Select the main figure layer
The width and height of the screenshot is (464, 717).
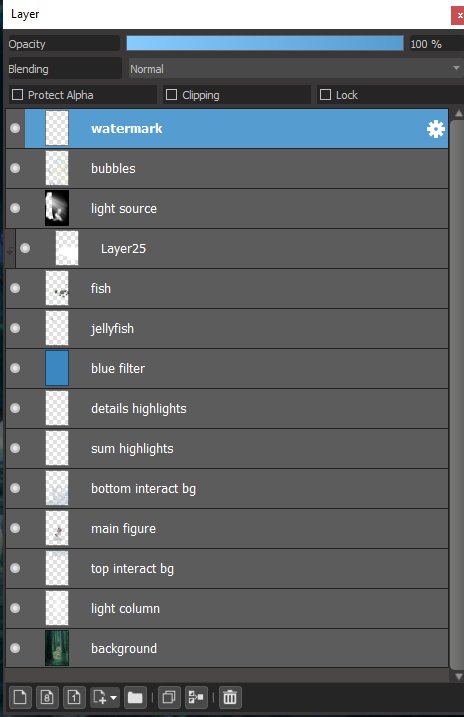click(x=227, y=529)
